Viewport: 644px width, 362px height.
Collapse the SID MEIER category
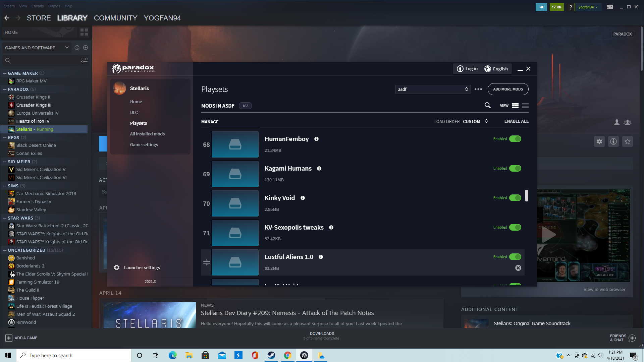(x=5, y=162)
